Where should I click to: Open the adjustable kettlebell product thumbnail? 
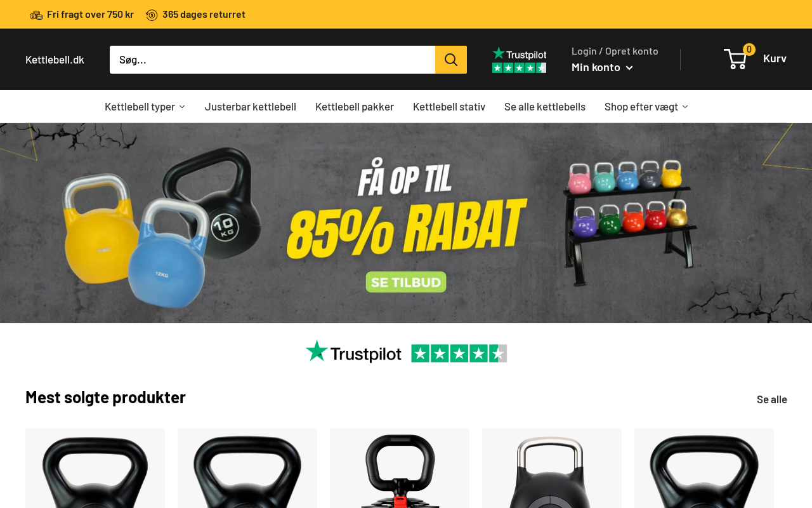[x=400, y=469]
